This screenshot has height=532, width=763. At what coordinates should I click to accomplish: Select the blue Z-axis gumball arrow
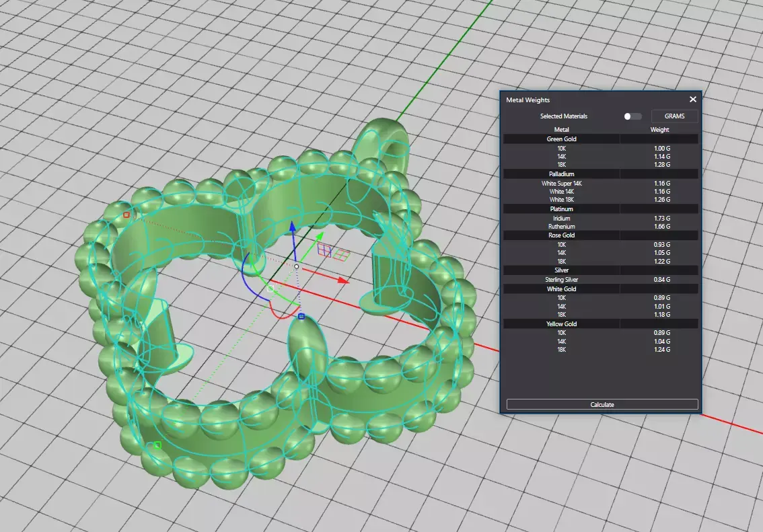pos(293,227)
